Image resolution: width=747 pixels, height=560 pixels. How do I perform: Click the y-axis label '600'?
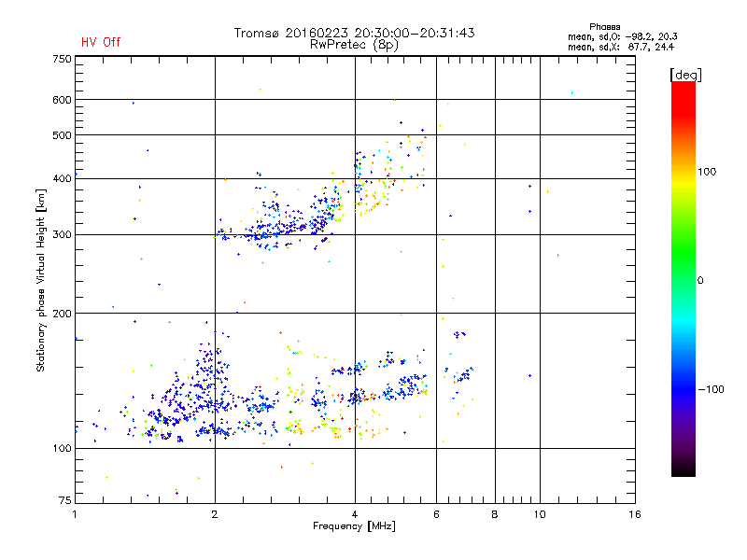pyautogui.click(x=62, y=100)
